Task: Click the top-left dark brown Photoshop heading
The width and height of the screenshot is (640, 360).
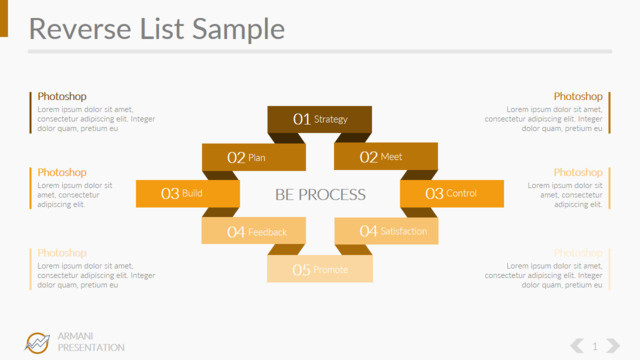Action: click(62, 96)
